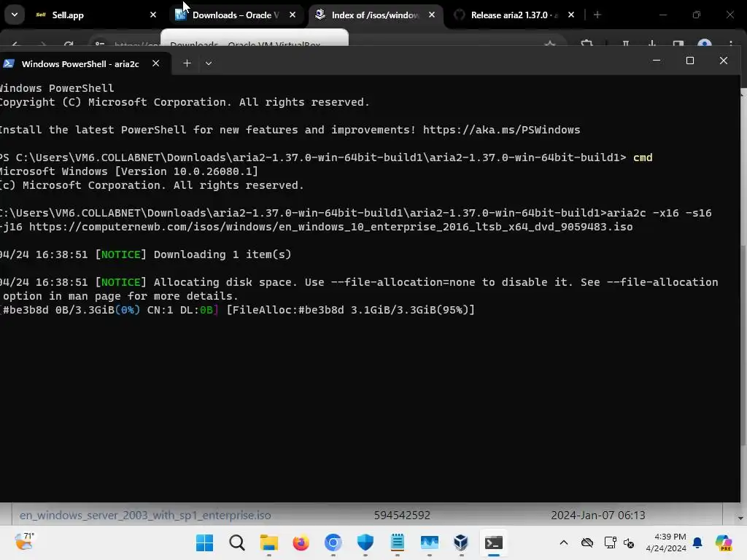Open Firefox from the taskbar
Screen dimensions: 747x560
click(x=301, y=542)
